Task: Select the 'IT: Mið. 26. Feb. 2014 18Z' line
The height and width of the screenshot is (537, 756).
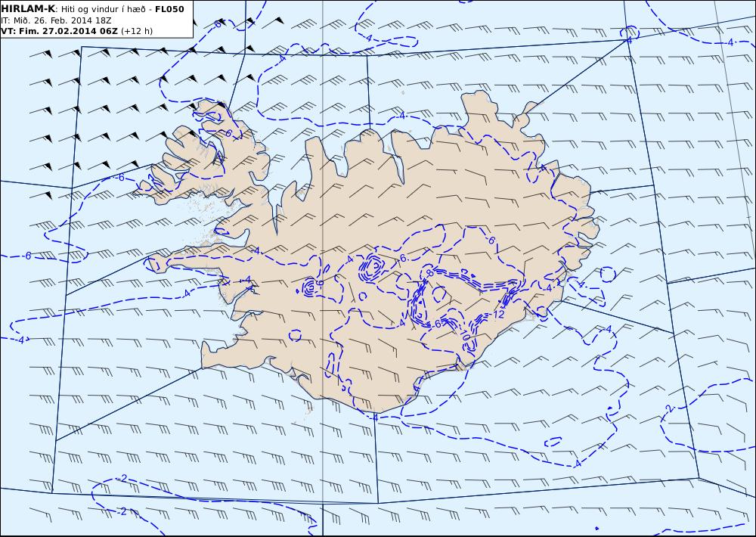Action: tap(57, 20)
